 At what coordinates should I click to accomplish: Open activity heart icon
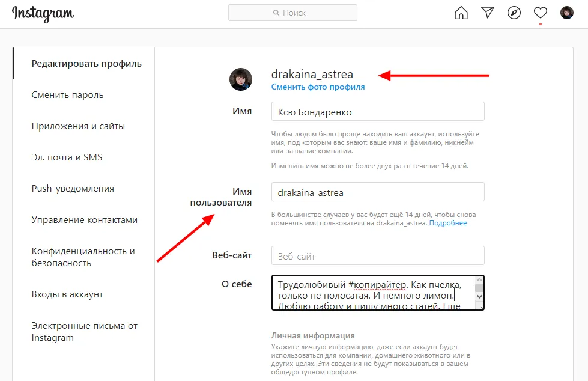click(541, 13)
